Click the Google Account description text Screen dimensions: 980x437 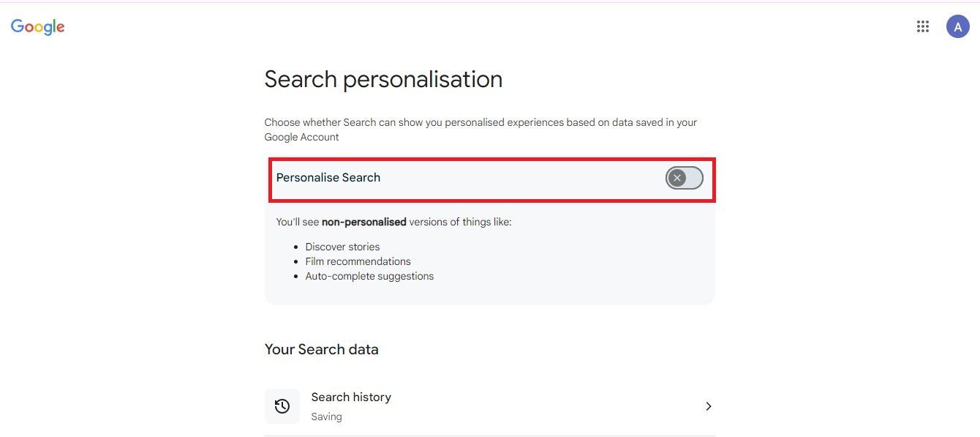(x=480, y=130)
